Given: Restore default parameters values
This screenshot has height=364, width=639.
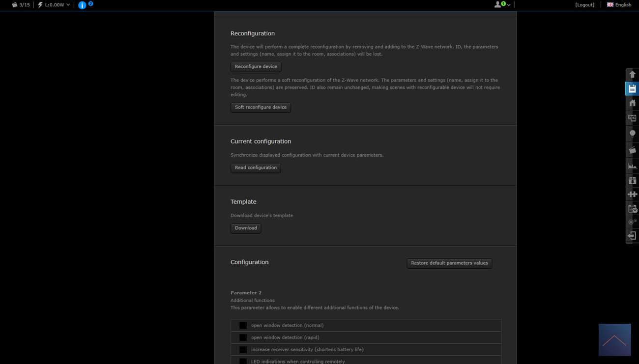Looking at the screenshot, I should (449, 263).
